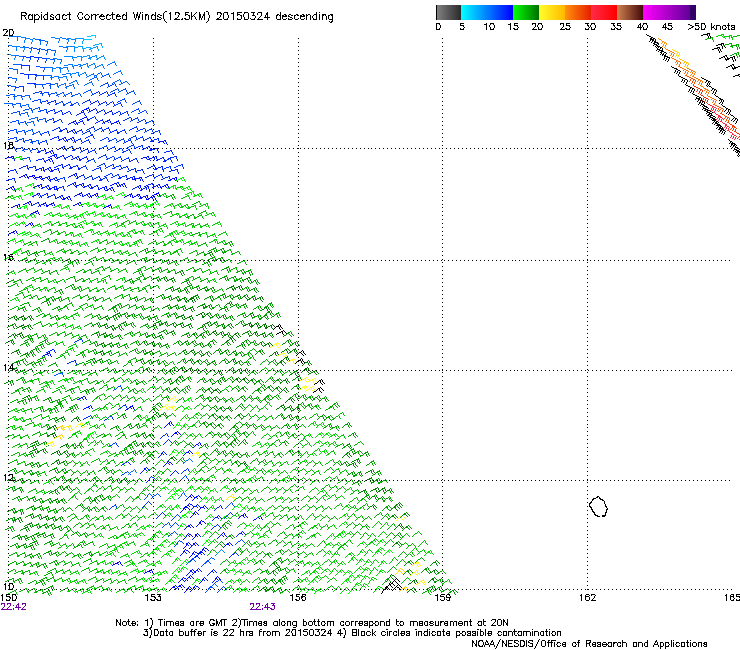Screen dimensions: 740x650
Task: Click the latitude axis label '14'
Action: click(8, 367)
